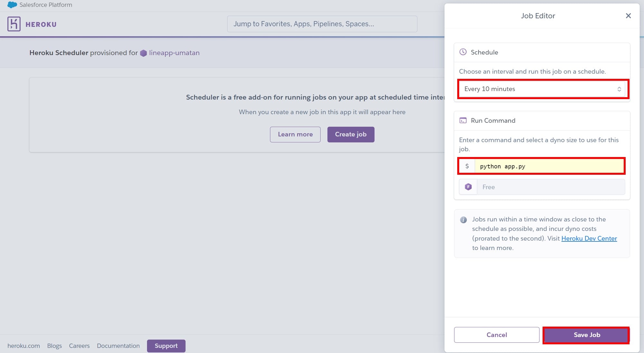Click the Schedule section heading
This screenshot has width=644, height=353.
click(x=484, y=52)
